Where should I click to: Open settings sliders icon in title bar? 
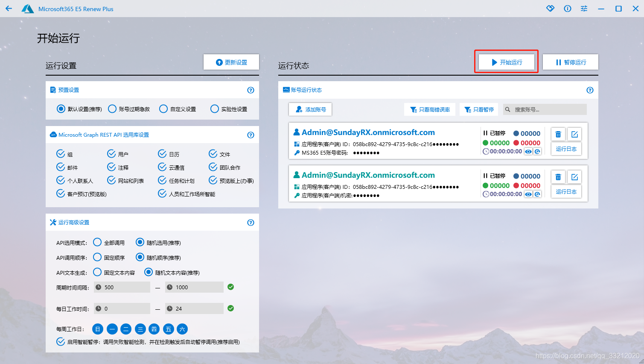[584, 9]
